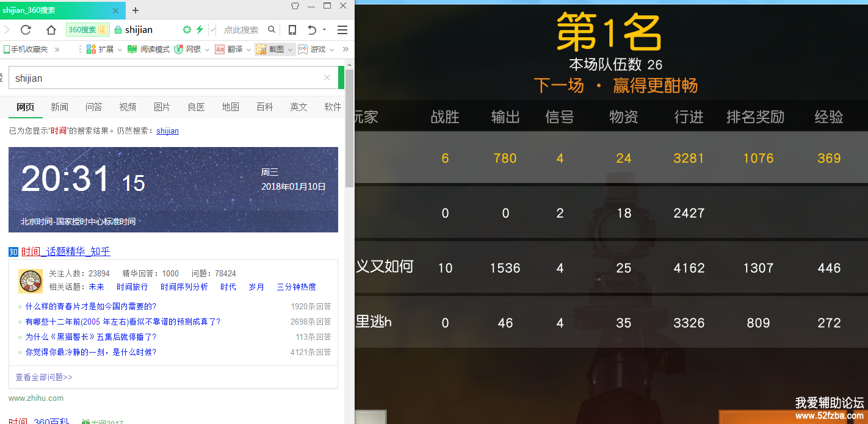
Task: Click 查看全部问题>> link
Action: pos(44,377)
